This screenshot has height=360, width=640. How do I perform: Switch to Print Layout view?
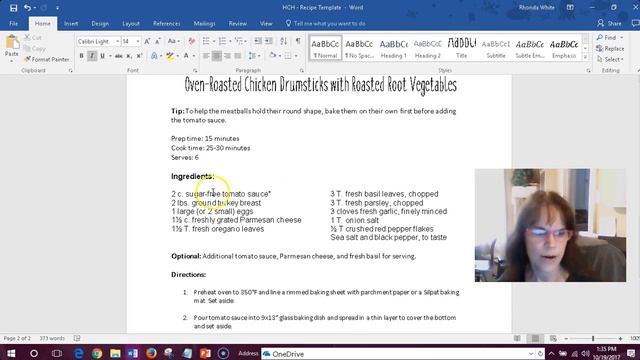coord(535,338)
